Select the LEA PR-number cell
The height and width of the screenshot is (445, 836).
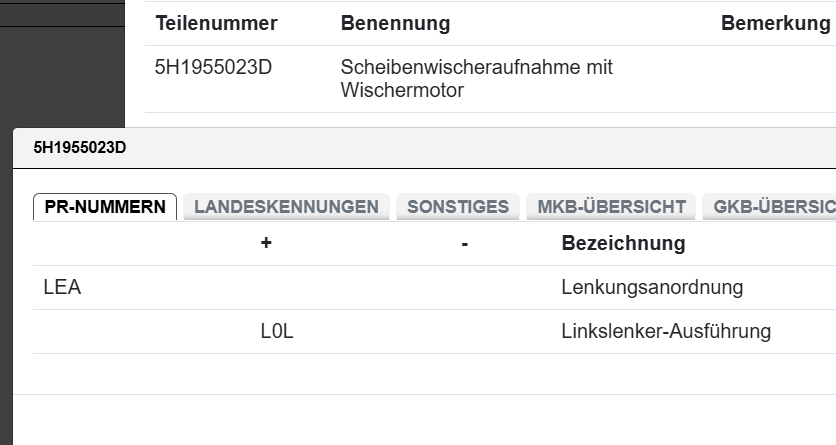pyautogui.click(x=62, y=288)
